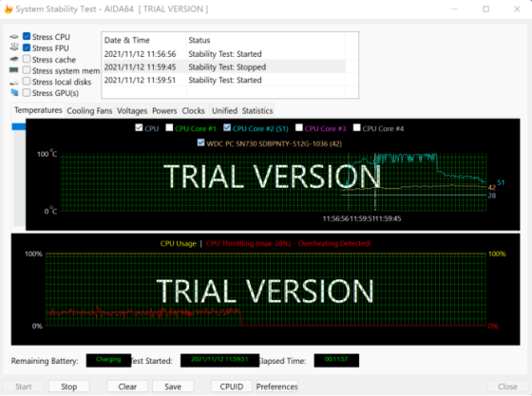The height and width of the screenshot is (396, 532).
Task: Enable the Stress system memory checkbox
Action: point(27,70)
